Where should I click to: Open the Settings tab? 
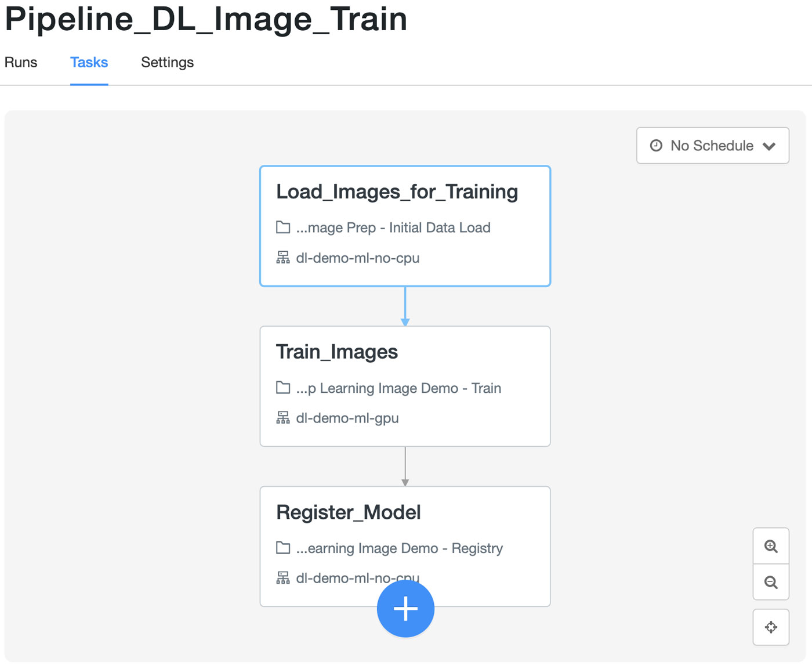167,63
